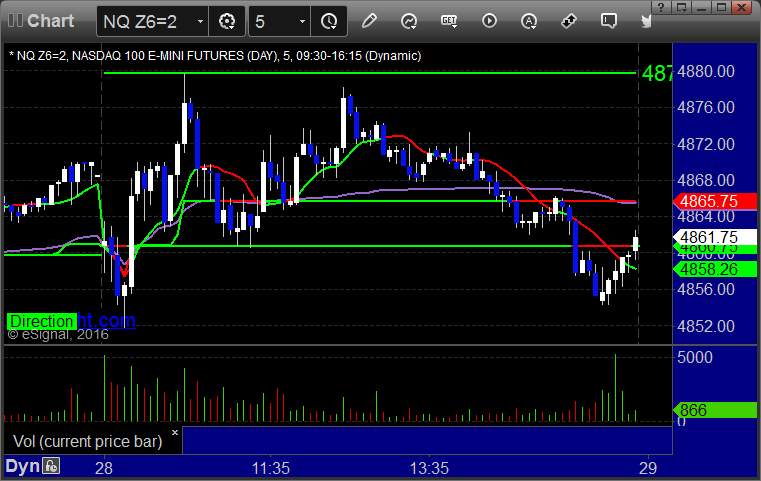
Task: Click the 4876.00 price axis label
Action: click(x=706, y=107)
